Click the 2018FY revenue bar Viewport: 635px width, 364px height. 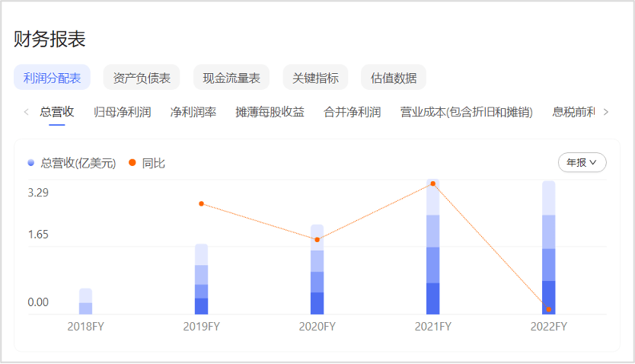(85, 302)
